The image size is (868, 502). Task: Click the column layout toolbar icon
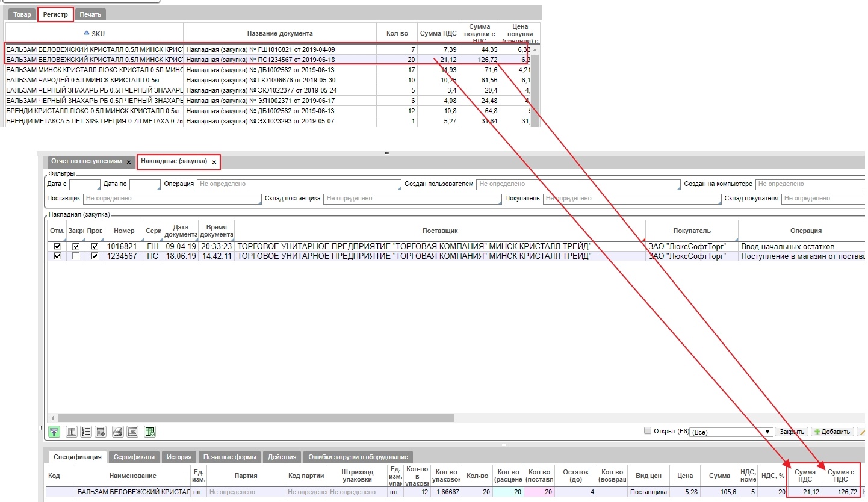tap(72, 432)
